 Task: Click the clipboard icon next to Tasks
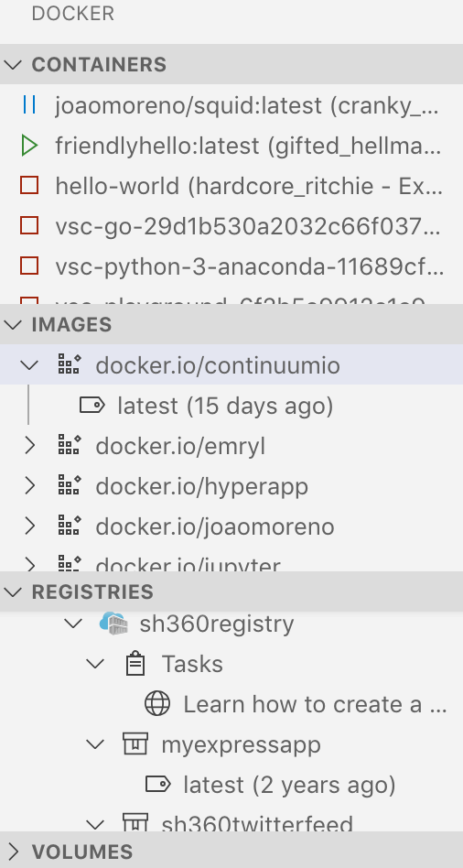135,664
